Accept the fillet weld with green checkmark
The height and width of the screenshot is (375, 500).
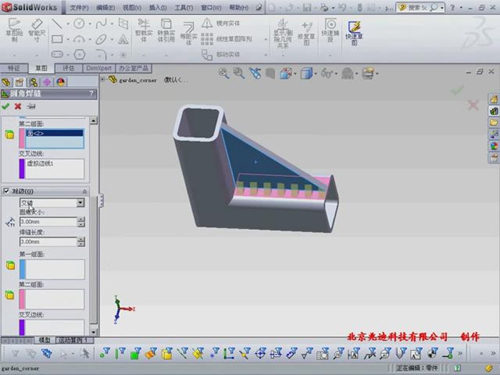[6, 106]
